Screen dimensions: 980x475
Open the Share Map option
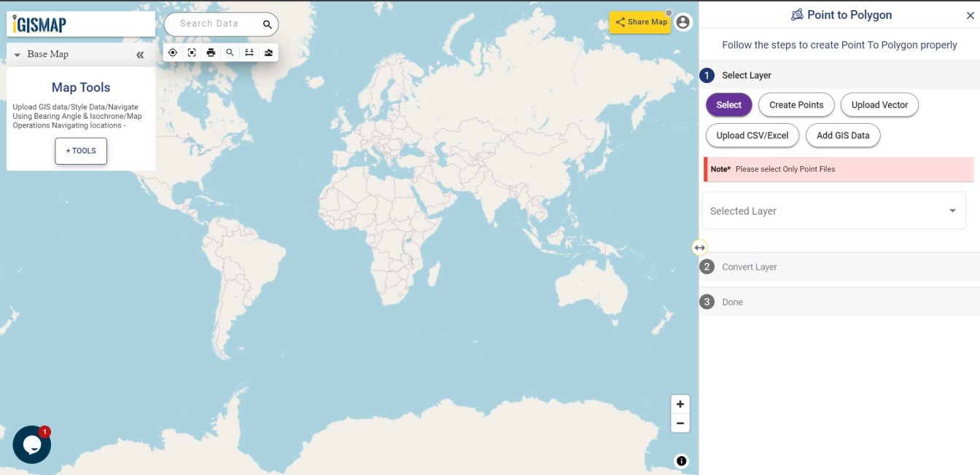pos(640,22)
